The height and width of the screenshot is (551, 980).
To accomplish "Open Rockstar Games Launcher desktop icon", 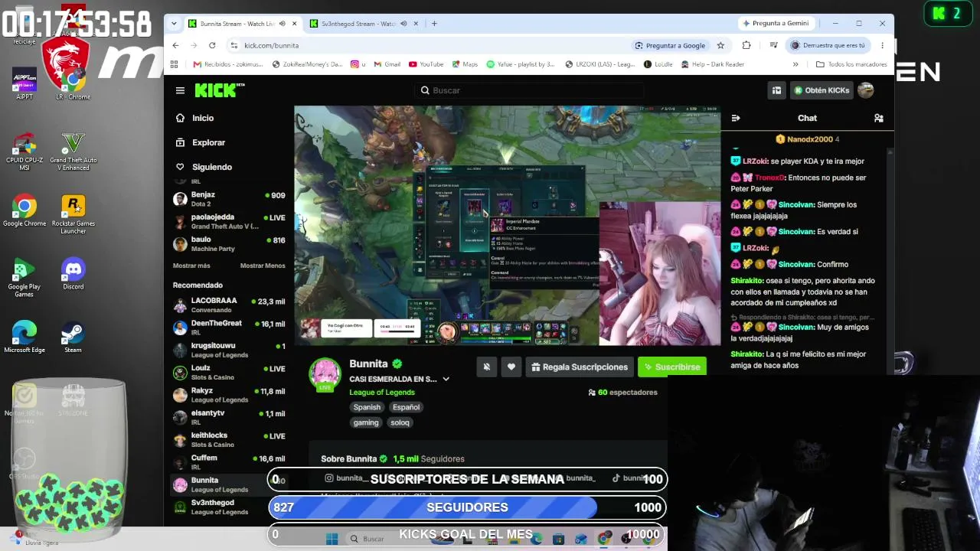I will 73,215.
